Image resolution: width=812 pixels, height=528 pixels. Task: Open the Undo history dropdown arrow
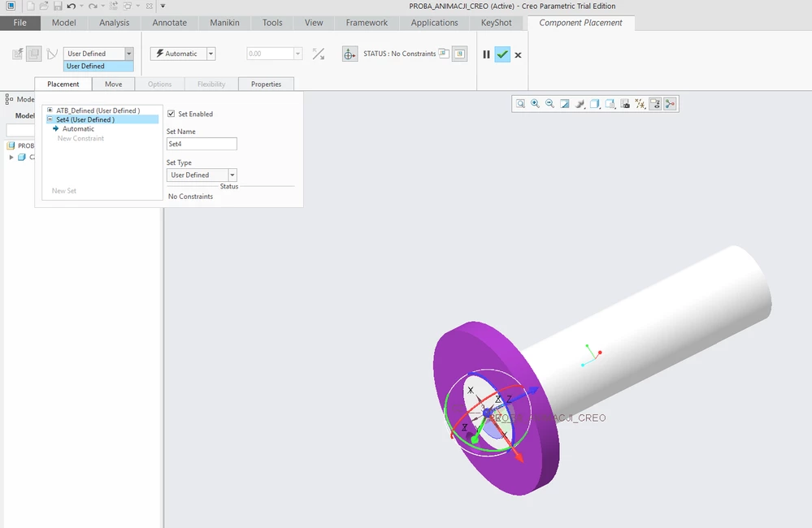(81, 6)
